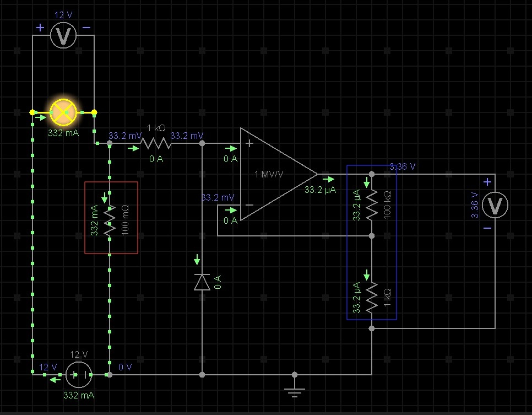
Task: Click the 3.36 V output node label
Action: pos(402,166)
